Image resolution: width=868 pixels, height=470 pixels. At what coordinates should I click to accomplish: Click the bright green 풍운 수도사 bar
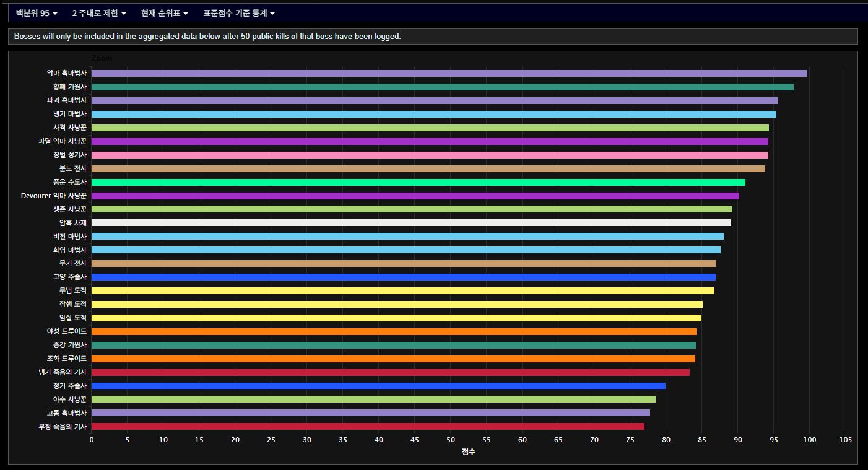click(x=418, y=182)
